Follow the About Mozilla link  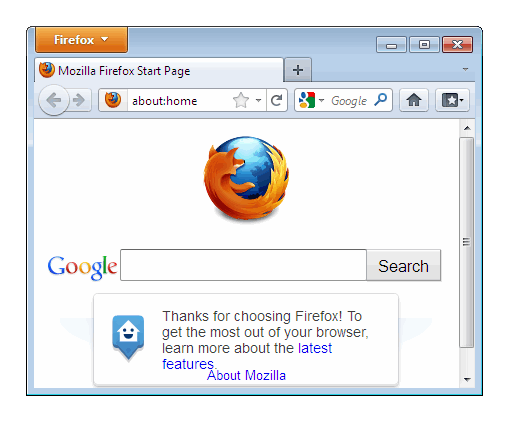pos(246,376)
